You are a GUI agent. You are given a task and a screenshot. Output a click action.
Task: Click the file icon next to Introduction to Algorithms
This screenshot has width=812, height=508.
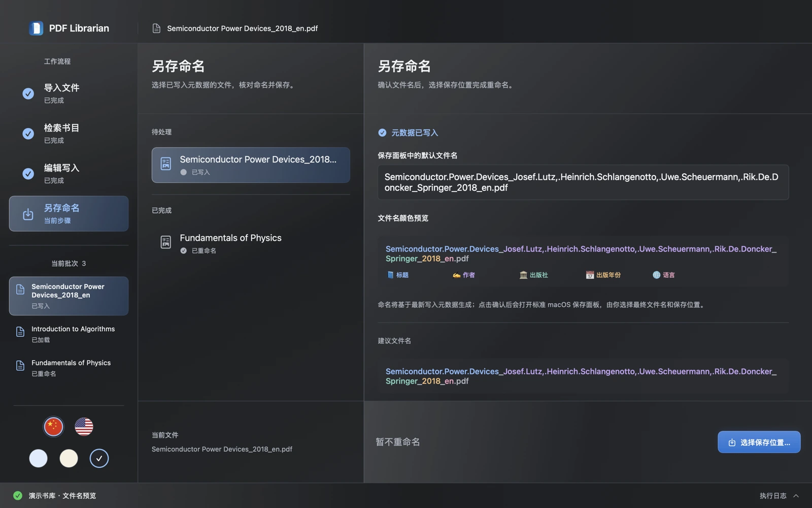click(x=20, y=332)
